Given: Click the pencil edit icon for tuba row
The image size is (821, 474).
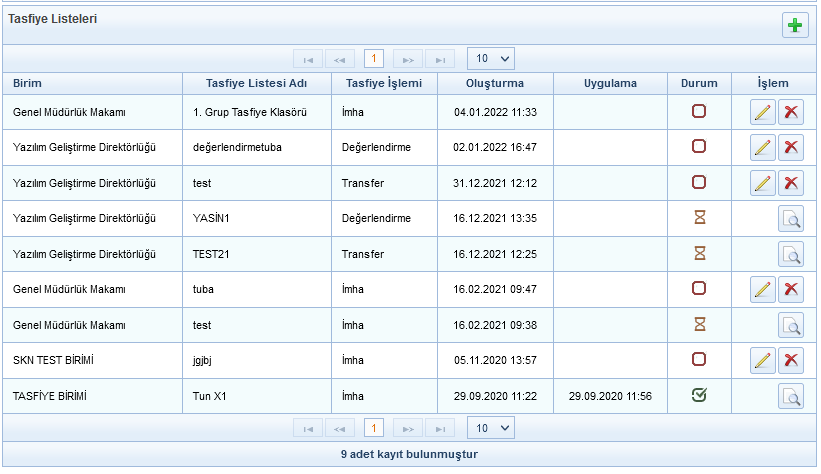Looking at the screenshot, I should (762, 290).
